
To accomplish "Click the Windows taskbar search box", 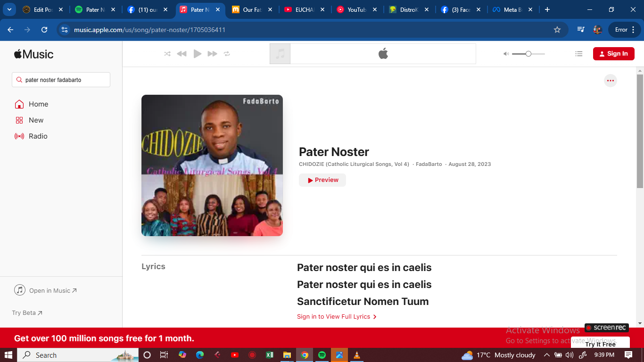I will pyautogui.click(x=78, y=355).
